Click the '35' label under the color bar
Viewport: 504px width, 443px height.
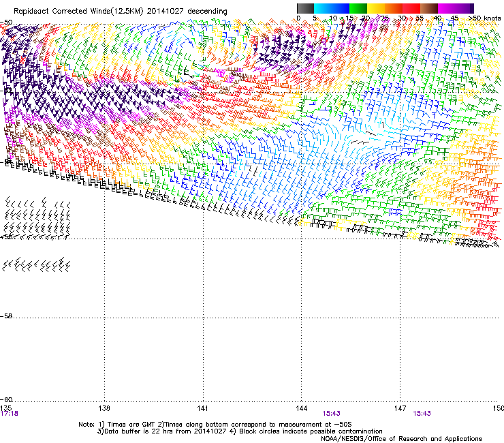click(419, 18)
